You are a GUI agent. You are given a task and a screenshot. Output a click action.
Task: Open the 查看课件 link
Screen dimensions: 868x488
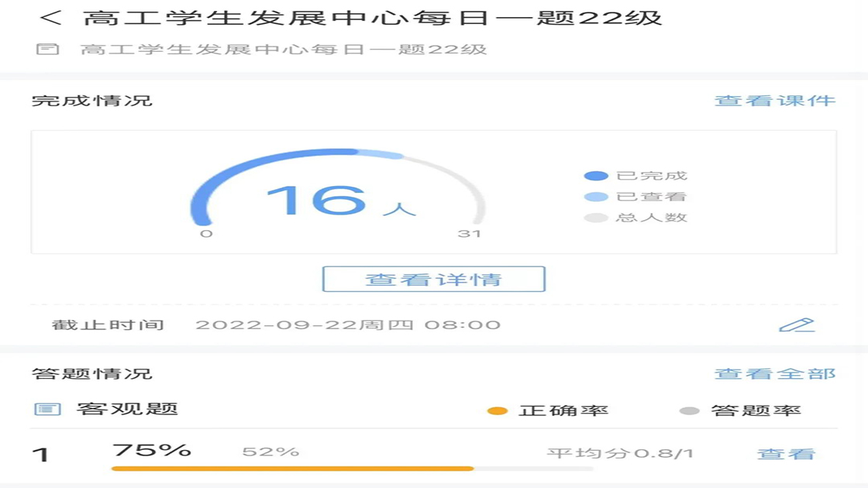775,101
